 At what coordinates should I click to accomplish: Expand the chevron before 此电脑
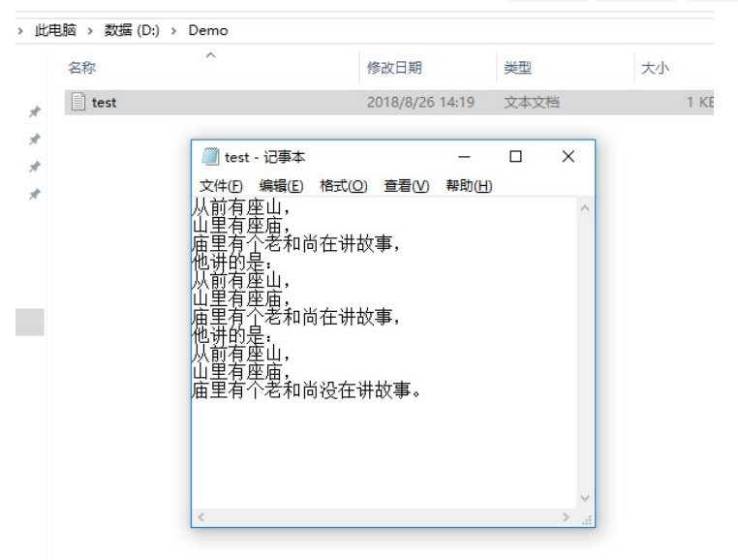point(20,31)
